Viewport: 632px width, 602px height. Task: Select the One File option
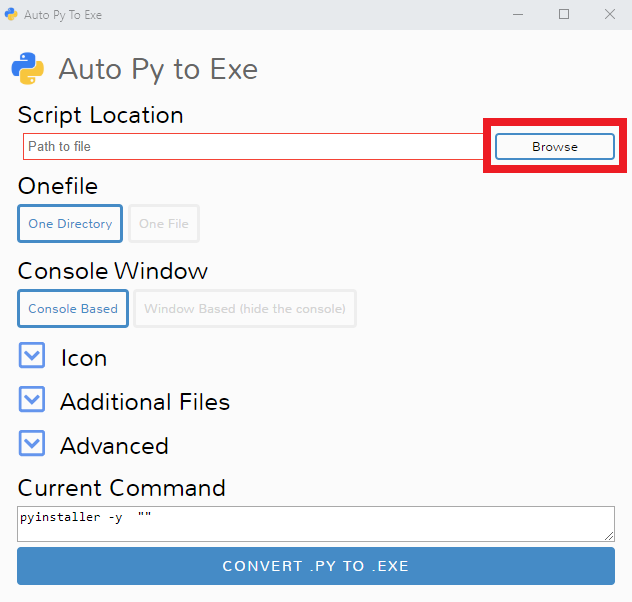pos(164,224)
